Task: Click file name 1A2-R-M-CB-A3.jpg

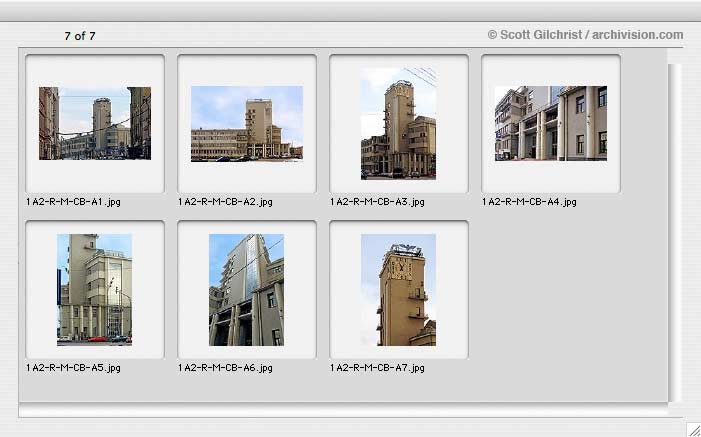Action: point(377,202)
